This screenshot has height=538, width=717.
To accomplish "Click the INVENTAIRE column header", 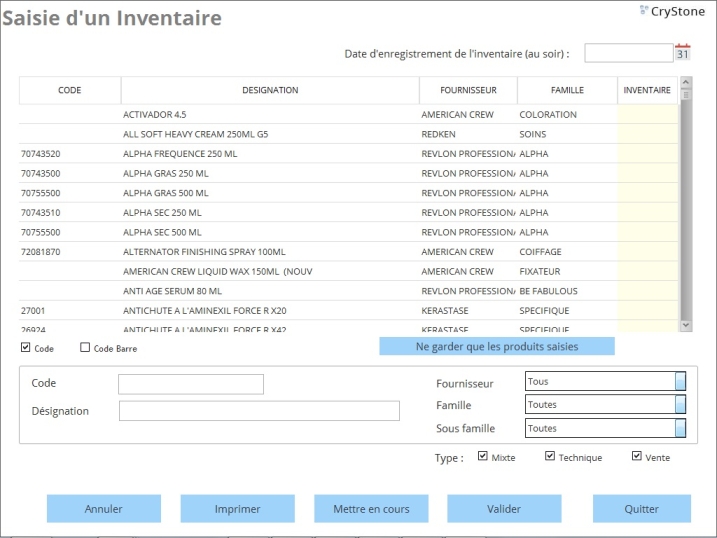I will point(647,91).
